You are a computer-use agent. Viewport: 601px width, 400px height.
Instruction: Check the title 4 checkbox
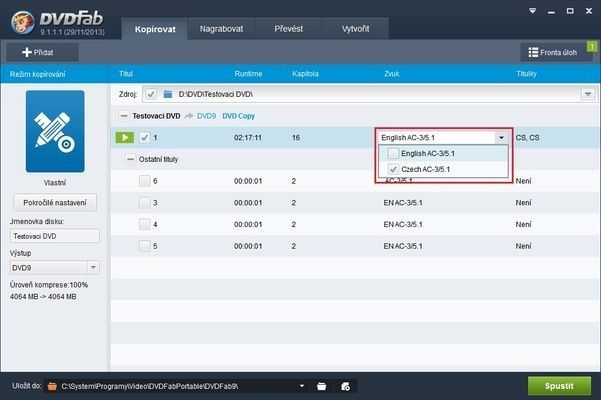[x=145, y=224]
